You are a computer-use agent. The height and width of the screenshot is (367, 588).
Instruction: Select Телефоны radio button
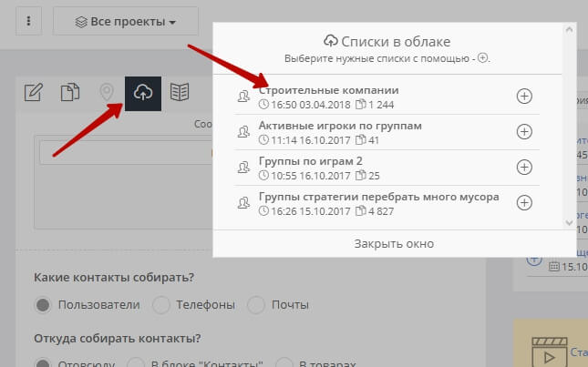click(x=161, y=305)
